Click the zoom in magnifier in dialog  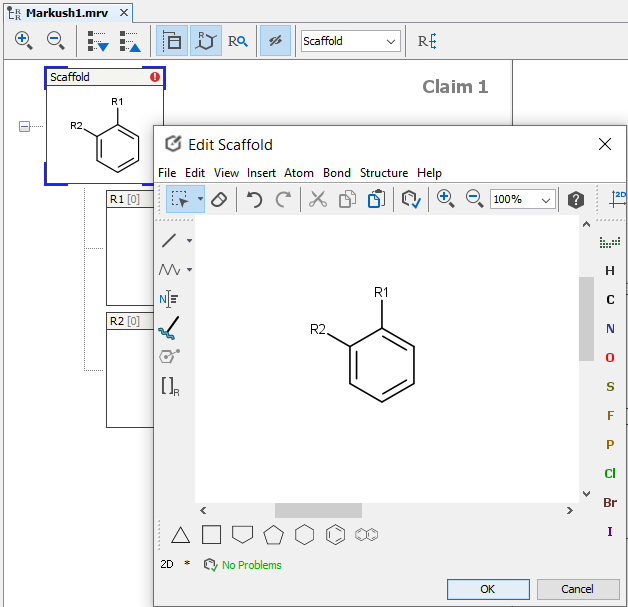point(445,199)
